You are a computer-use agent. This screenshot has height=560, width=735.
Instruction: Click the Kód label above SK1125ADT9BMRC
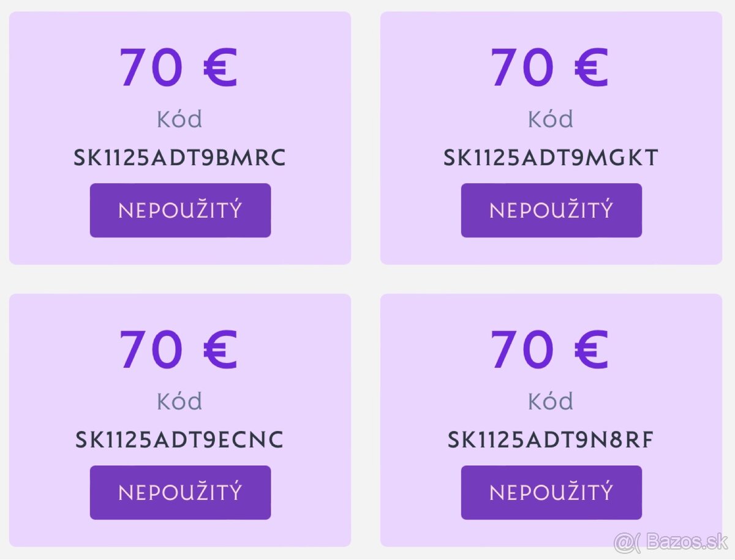click(180, 119)
